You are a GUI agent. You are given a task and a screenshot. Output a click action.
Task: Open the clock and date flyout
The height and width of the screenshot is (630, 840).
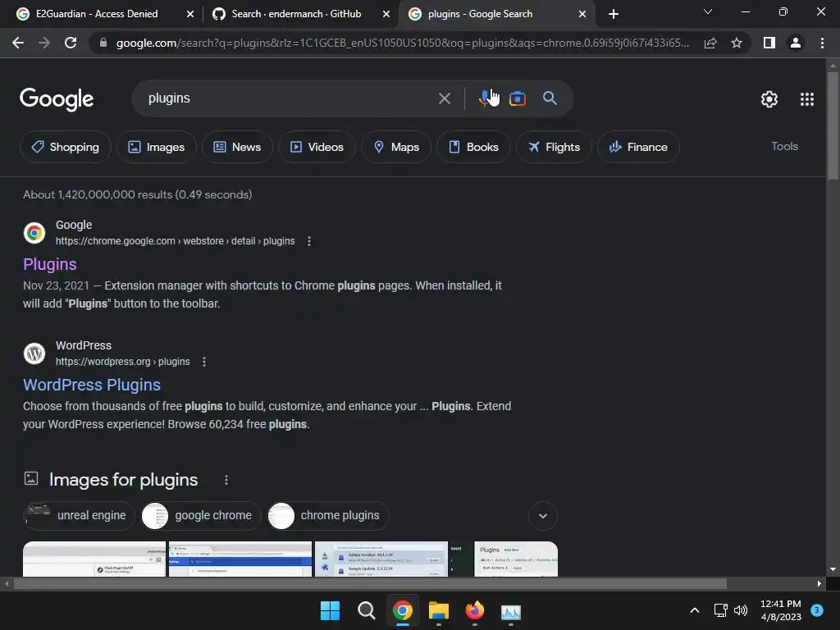click(781, 610)
